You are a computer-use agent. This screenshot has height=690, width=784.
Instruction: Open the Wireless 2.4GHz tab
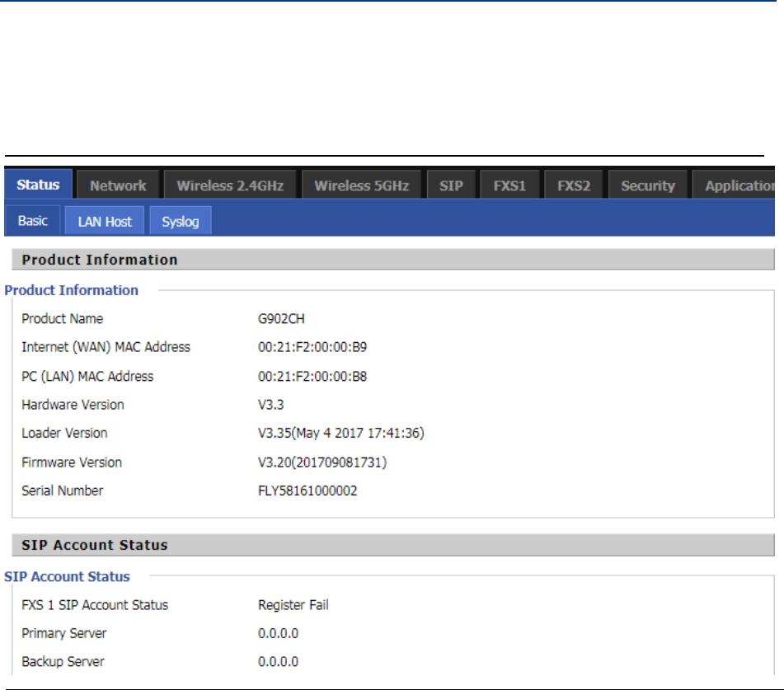230,185
